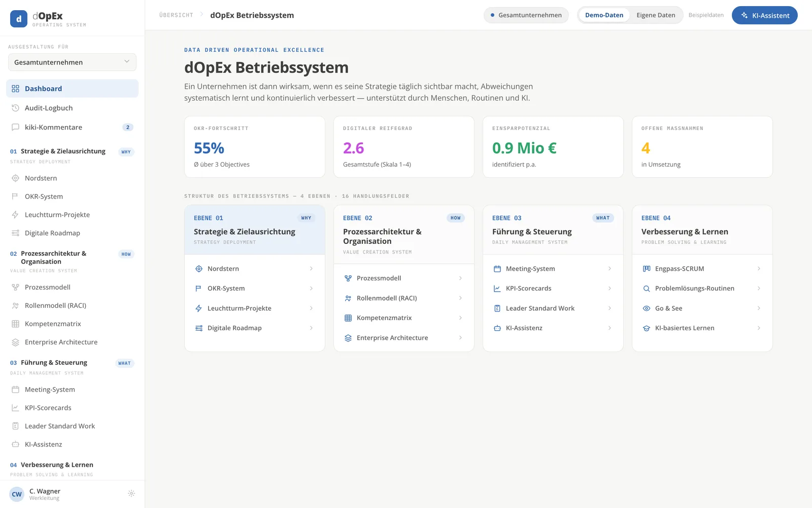This screenshot has width=812, height=508.
Task: Expand Kompetenzmatrix chevron in Ebene 02 card
Action: pyautogui.click(x=460, y=318)
